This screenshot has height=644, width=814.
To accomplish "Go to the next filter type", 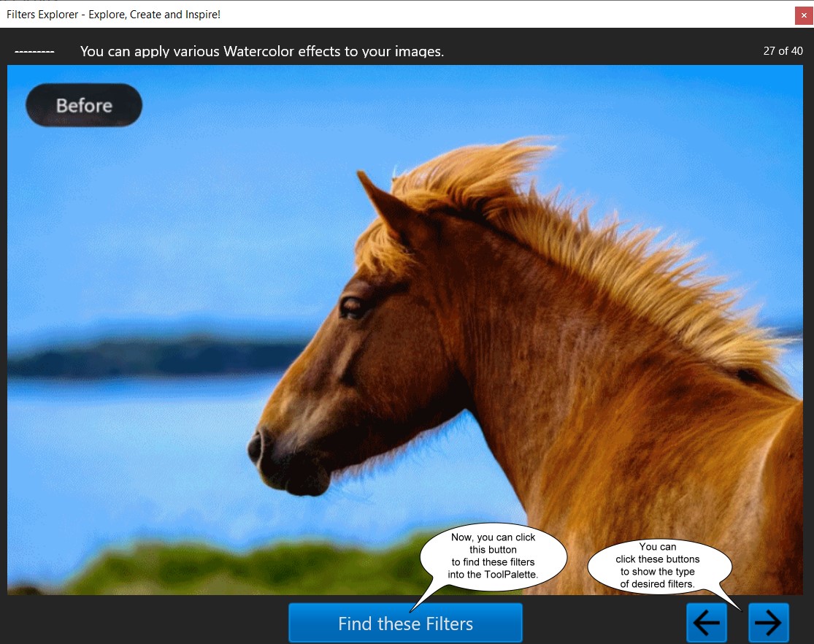I will tap(768, 623).
